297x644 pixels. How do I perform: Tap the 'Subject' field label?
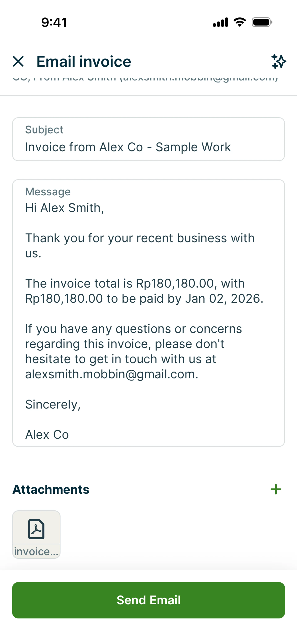coord(44,130)
